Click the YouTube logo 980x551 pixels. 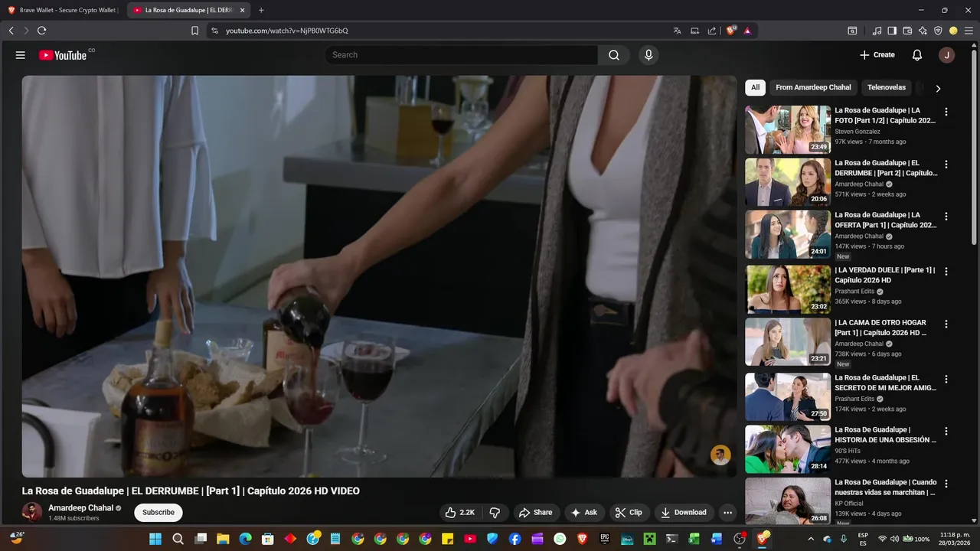click(63, 55)
